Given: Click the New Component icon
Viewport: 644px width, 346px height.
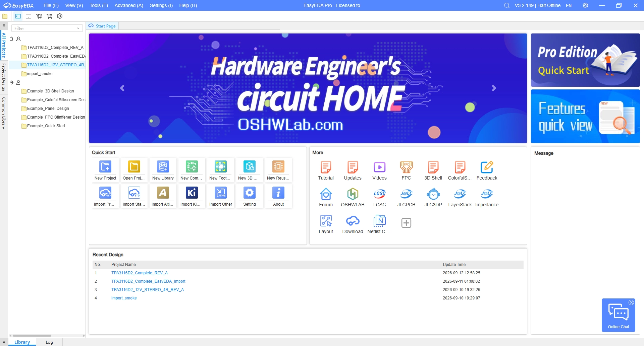Looking at the screenshot, I should click(x=192, y=166).
